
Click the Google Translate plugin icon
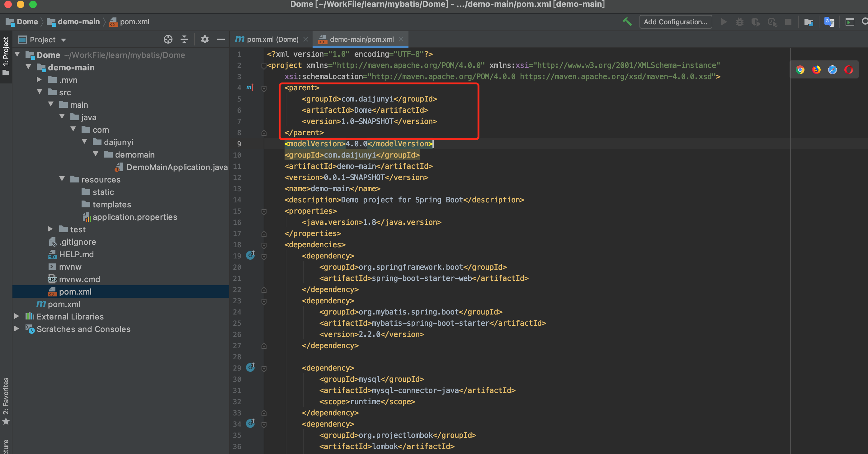tap(829, 22)
